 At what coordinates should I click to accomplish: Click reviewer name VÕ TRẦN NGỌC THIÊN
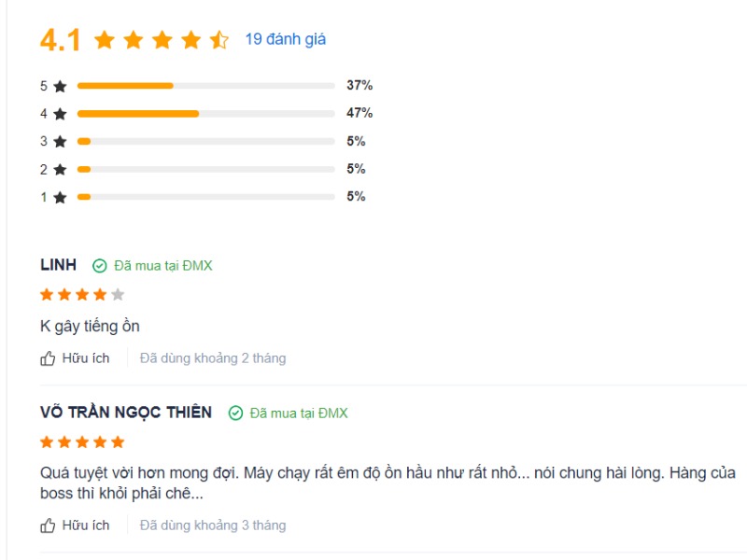[126, 413]
